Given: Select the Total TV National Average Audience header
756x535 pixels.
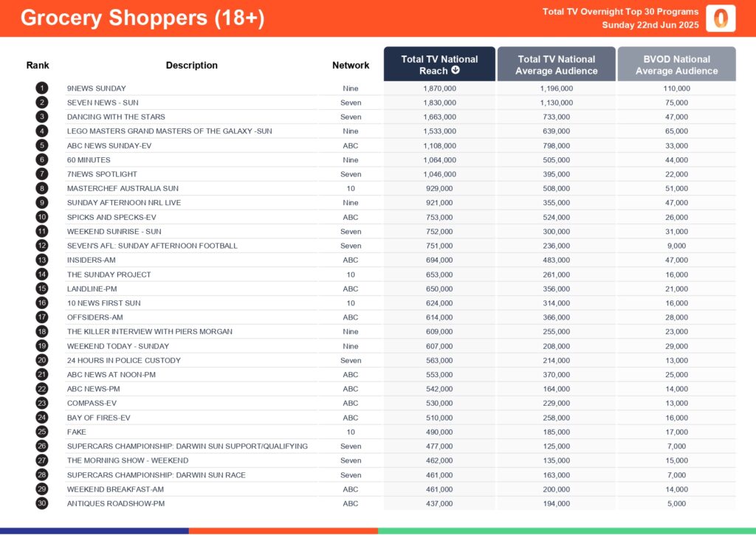Looking at the screenshot, I should pyautogui.click(x=557, y=64).
